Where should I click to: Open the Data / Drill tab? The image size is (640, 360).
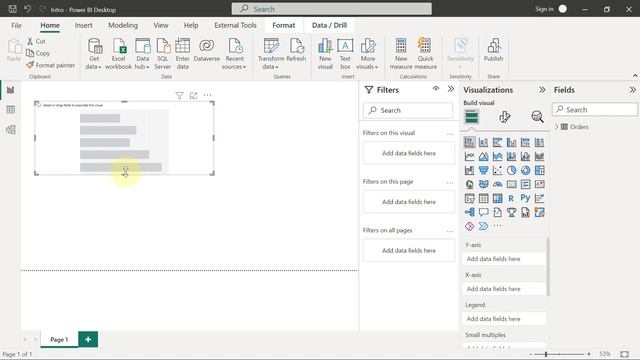(x=329, y=25)
